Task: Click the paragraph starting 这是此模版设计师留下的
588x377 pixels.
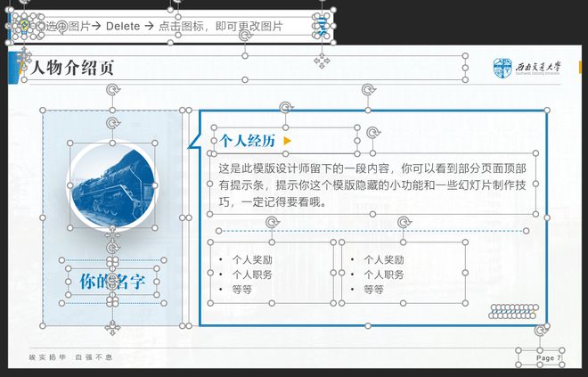Action: 372,185
